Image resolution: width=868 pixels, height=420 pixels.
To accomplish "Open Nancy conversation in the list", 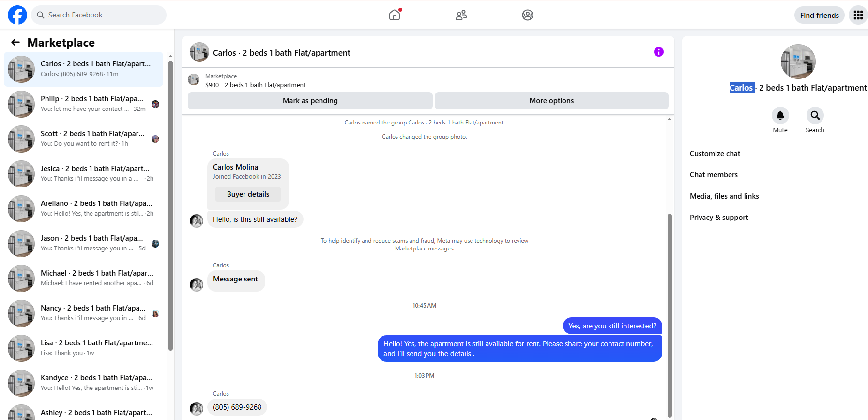I will 83,313.
